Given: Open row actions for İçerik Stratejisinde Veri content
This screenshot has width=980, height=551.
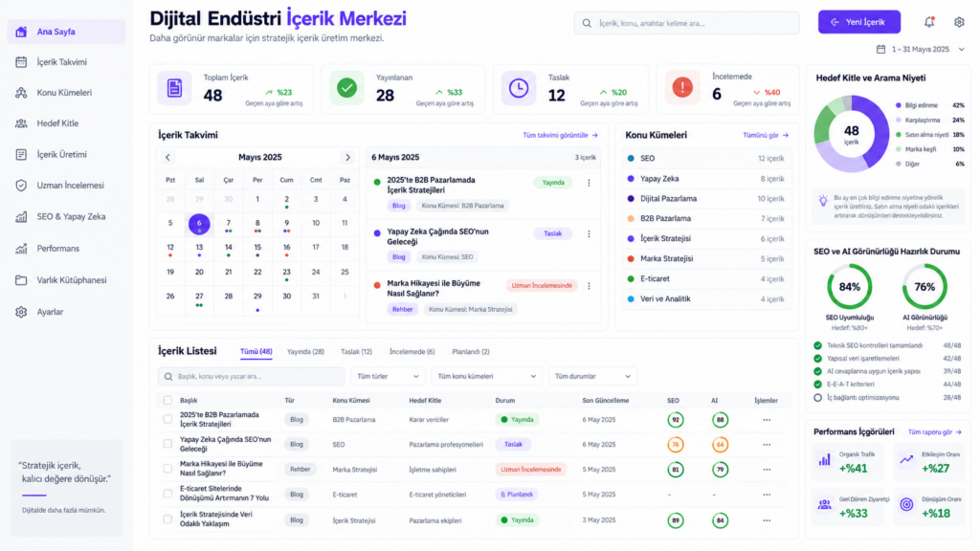Looking at the screenshot, I should pos(767,519).
